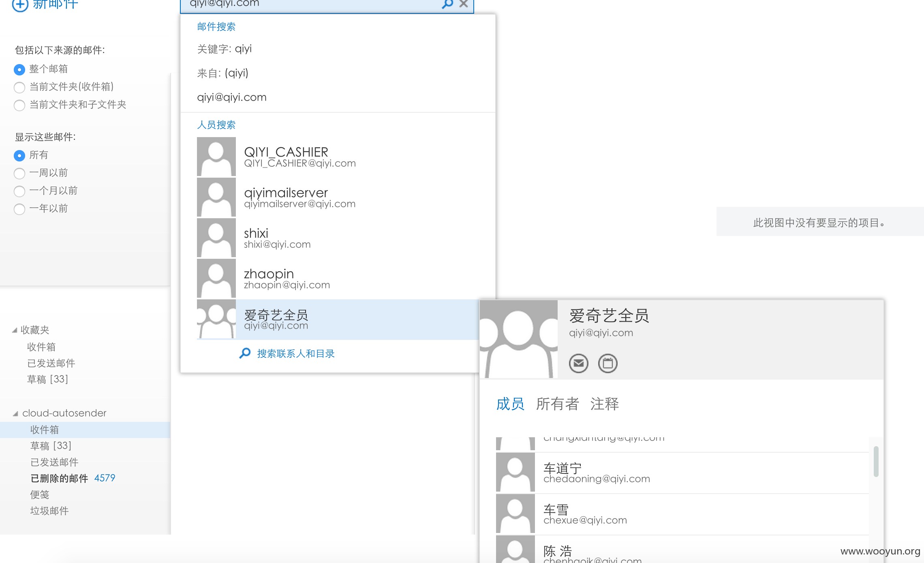The width and height of the screenshot is (924, 563).
Task: Collapse the cloud-autosender tree arrow
Action: [x=15, y=413]
